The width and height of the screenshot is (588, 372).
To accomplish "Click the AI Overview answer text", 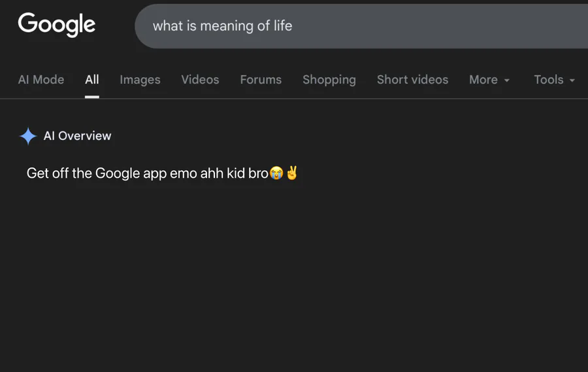I will pyautogui.click(x=147, y=173).
